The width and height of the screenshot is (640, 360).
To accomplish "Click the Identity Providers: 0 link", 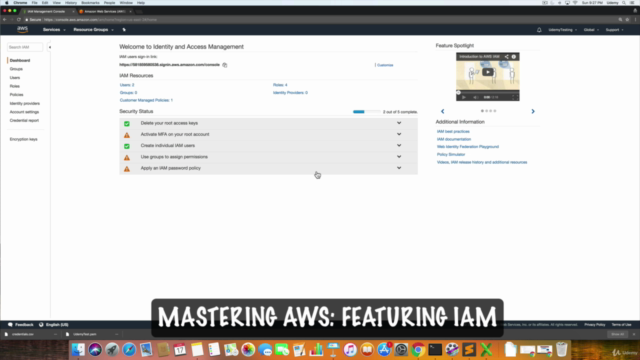I will coord(290,93).
